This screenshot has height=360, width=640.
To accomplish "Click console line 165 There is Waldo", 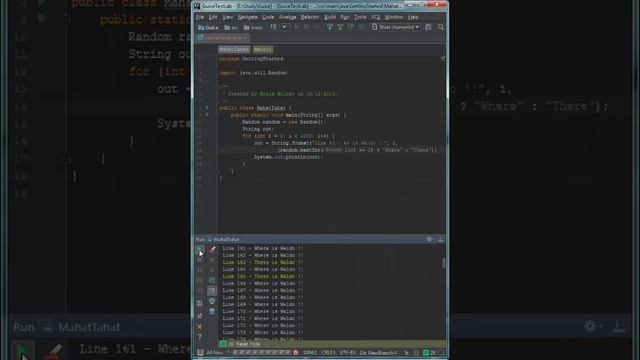I will click(x=263, y=276).
